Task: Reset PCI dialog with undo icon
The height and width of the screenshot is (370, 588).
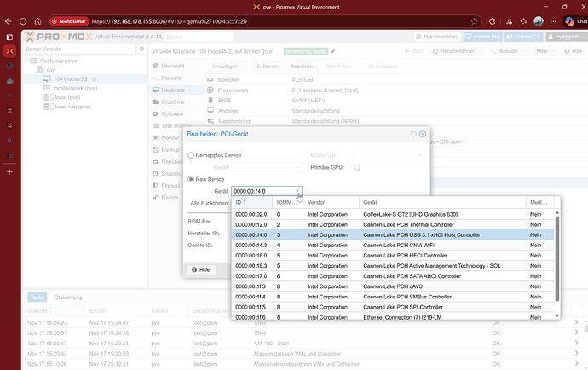Action: point(413,134)
